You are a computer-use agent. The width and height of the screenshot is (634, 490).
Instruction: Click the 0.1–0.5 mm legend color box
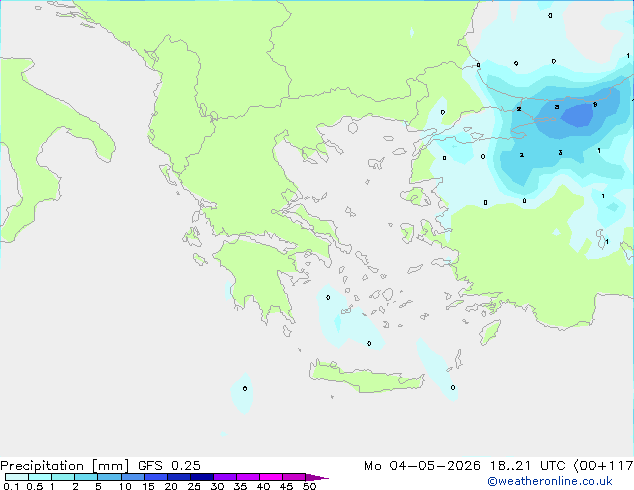[17, 477]
